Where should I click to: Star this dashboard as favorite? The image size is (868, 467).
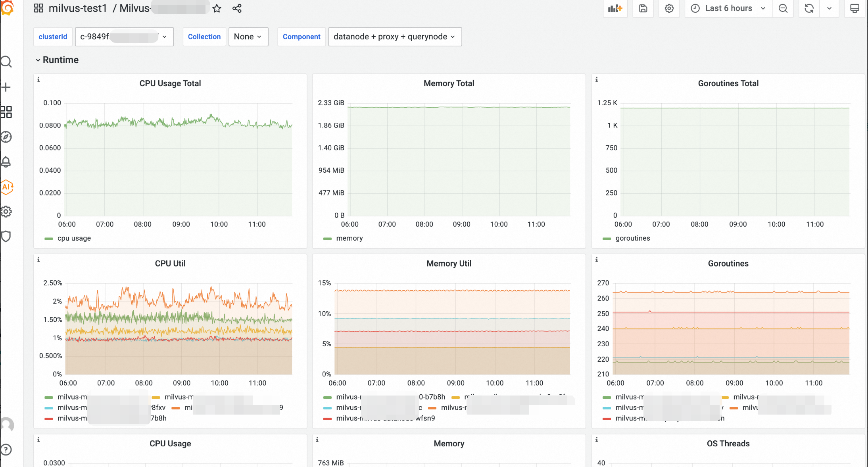click(x=217, y=8)
